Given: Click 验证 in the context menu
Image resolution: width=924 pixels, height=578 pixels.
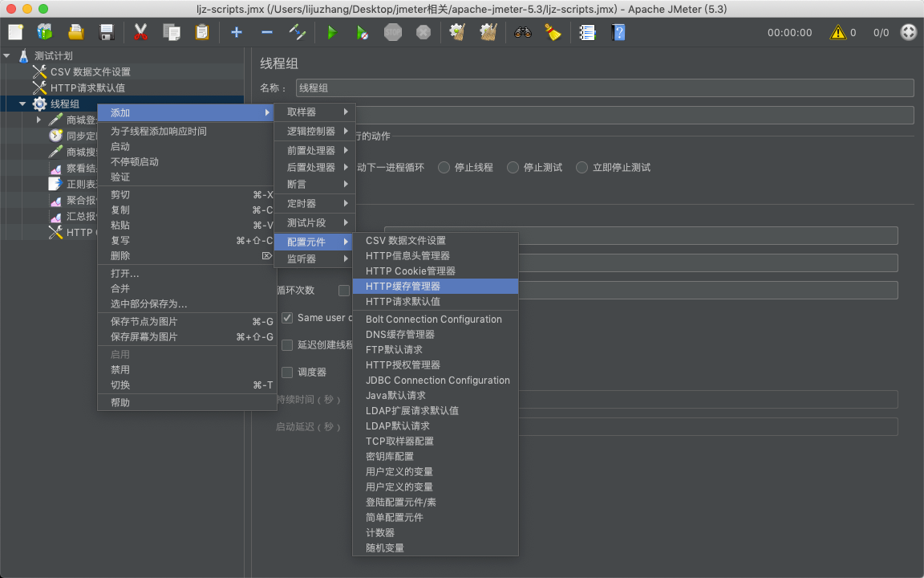Looking at the screenshot, I should (187, 177).
